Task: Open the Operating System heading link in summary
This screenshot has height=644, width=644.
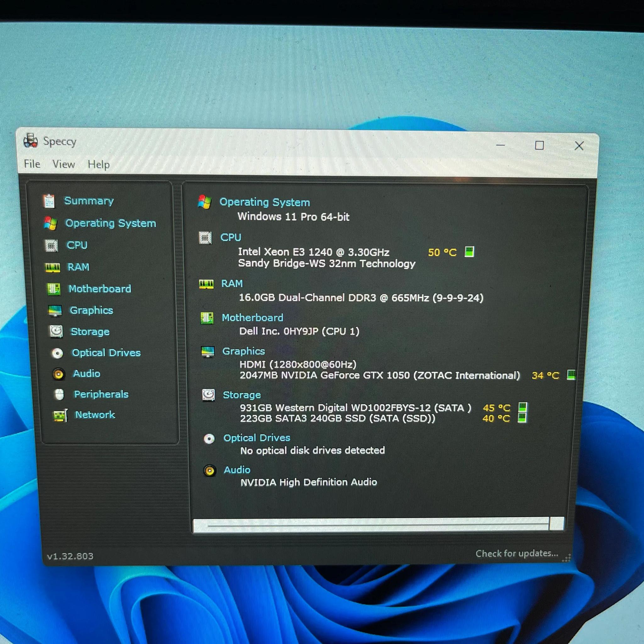Action: (x=265, y=202)
